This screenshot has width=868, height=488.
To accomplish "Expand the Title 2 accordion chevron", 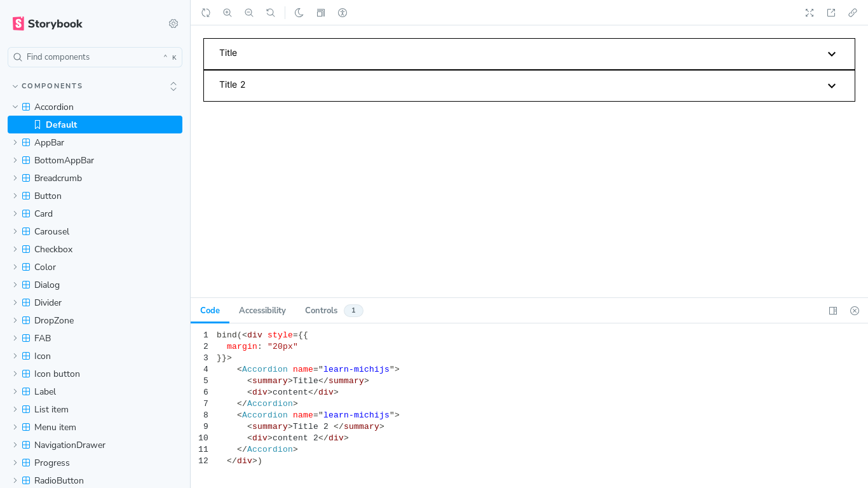I will (x=832, y=86).
